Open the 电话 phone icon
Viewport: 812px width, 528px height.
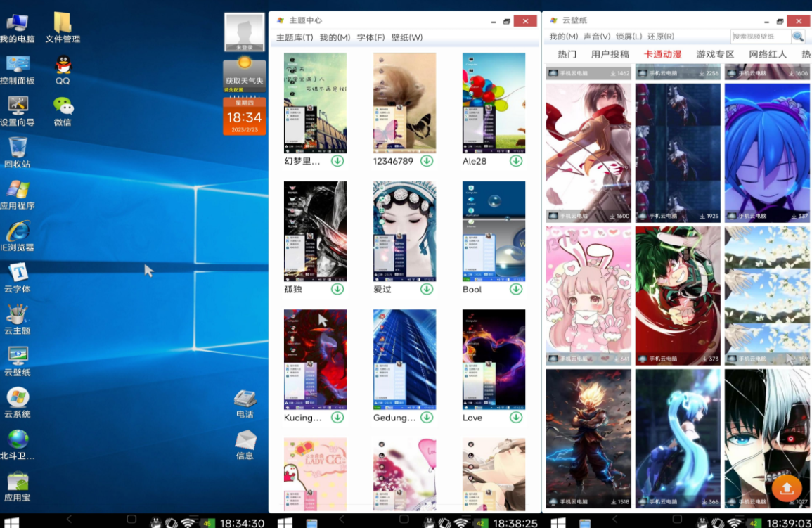245,404
